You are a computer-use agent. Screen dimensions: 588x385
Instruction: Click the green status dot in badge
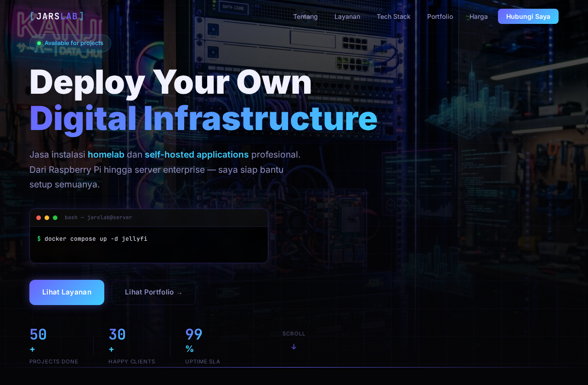click(x=39, y=43)
